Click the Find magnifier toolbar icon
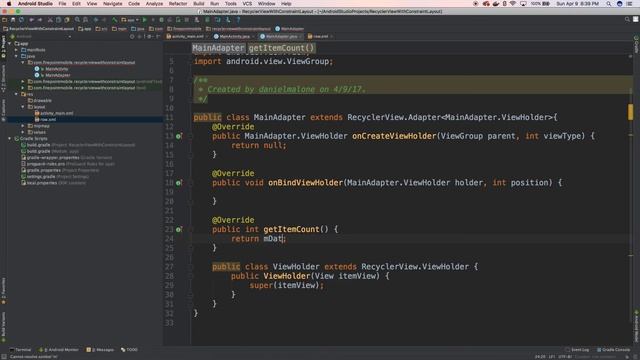 (x=77, y=20)
